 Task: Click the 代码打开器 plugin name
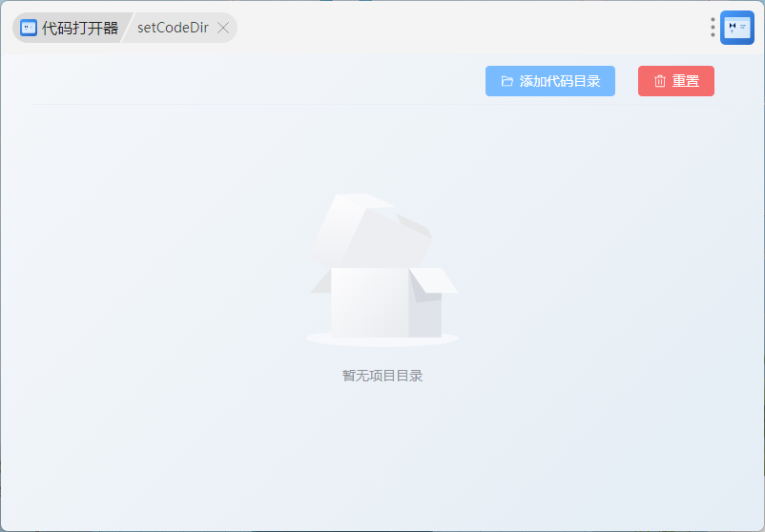click(80, 28)
